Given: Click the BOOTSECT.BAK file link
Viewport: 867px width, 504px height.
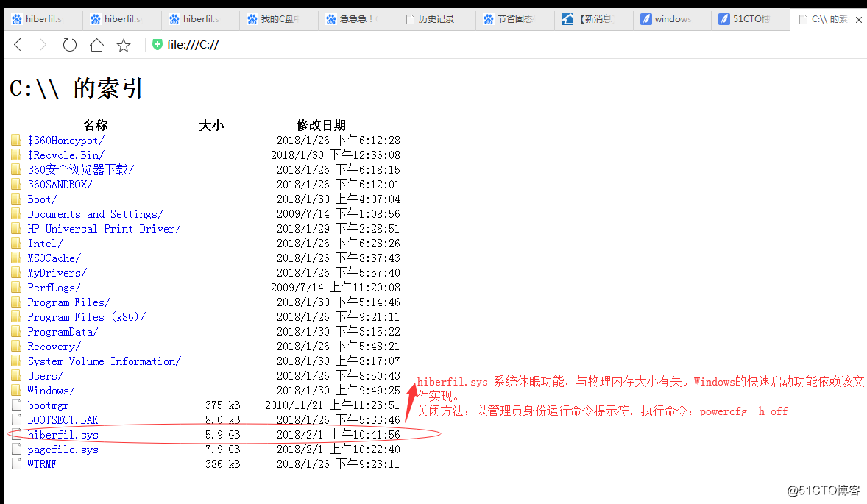Looking at the screenshot, I should tap(63, 420).
